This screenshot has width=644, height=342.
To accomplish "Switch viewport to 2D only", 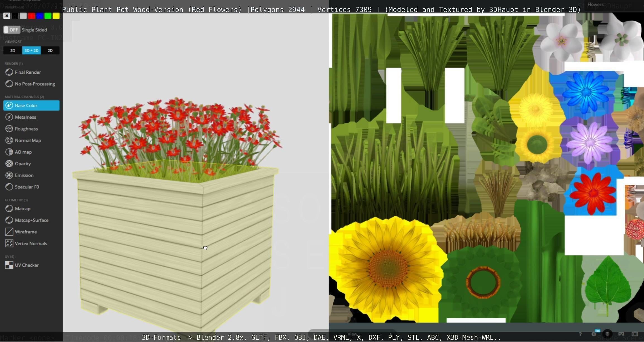I will tap(50, 51).
